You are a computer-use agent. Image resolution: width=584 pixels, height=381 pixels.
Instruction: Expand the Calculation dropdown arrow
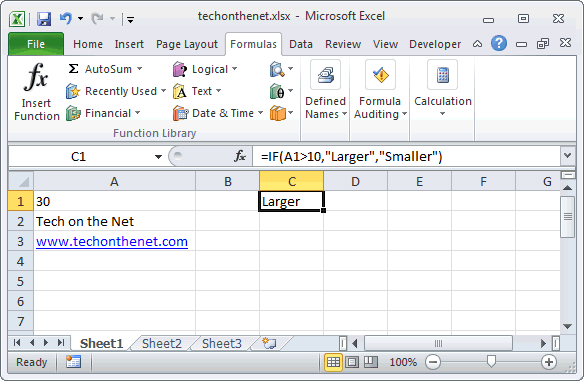(442, 114)
